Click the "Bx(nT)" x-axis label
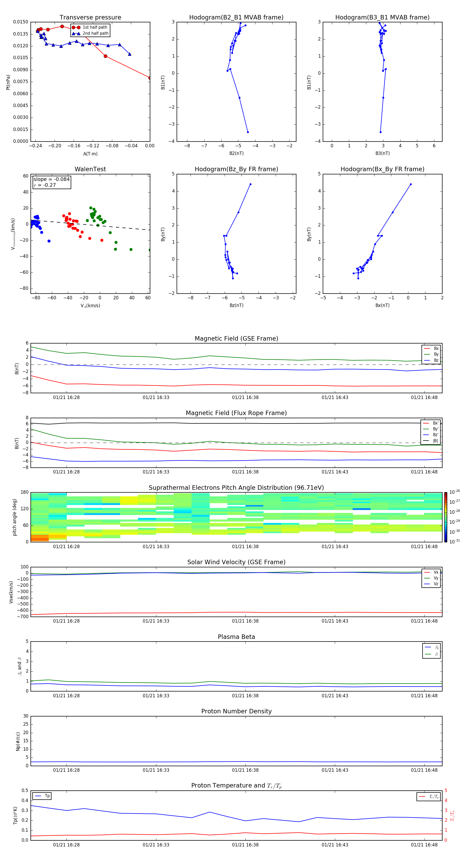 (x=382, y=305)
